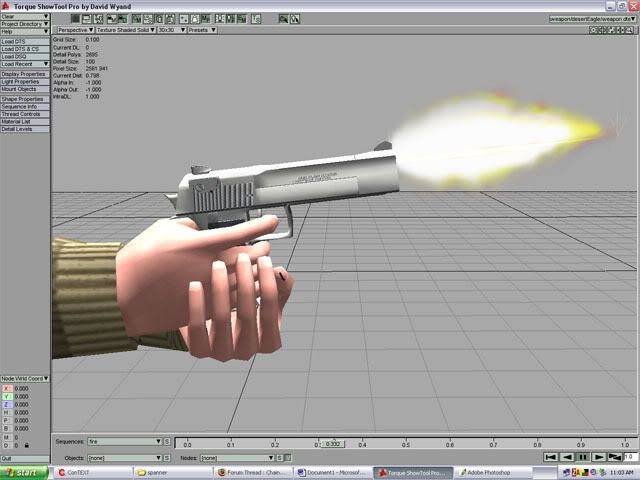This screenshot has height=480, width=640.
Task: Click the lock icon beside the D value
Action: tap(26, 445)
